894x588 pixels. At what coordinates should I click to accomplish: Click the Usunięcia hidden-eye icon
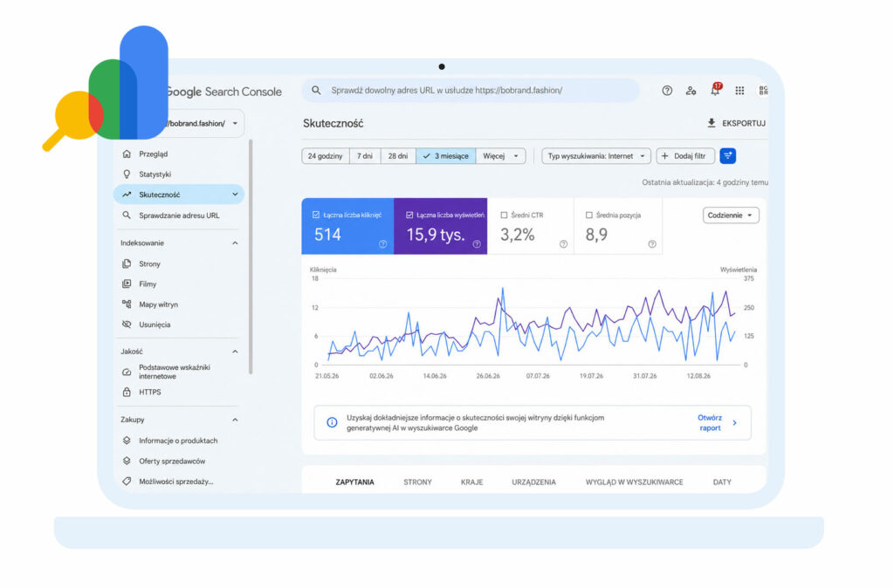click(x=127, y=325)
